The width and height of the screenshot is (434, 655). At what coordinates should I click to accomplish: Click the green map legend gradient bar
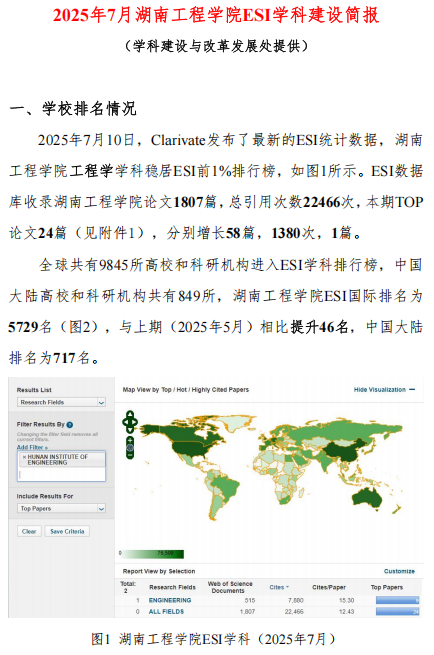pyautogui.click(x=152, y=554)
